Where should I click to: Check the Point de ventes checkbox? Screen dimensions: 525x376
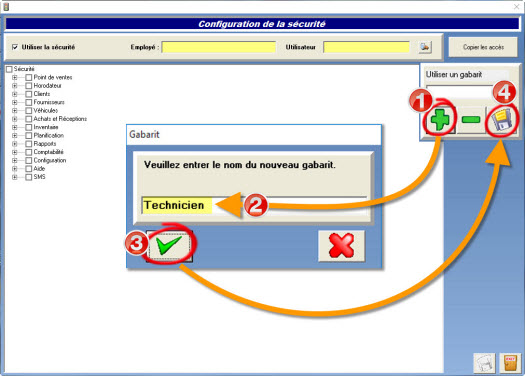click(x=29, y=77)
